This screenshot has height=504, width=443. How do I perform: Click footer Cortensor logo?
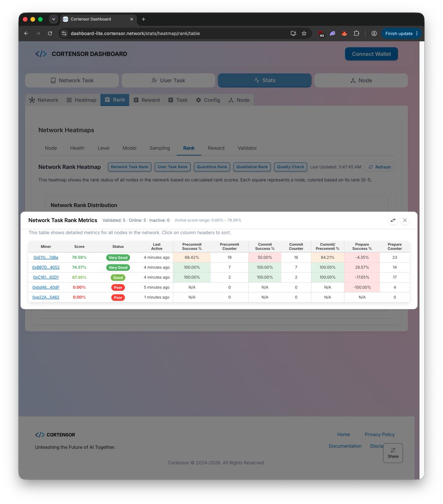(x=55, y=435)
